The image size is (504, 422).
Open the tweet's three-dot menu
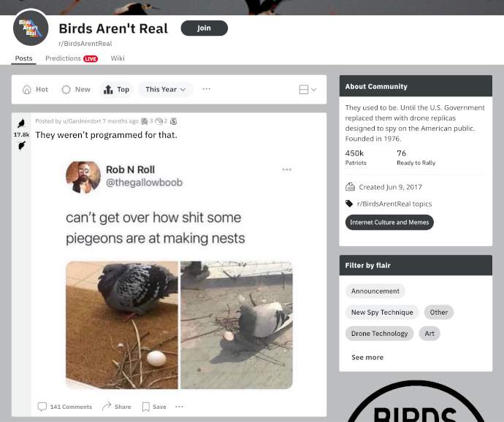(287, 169)
